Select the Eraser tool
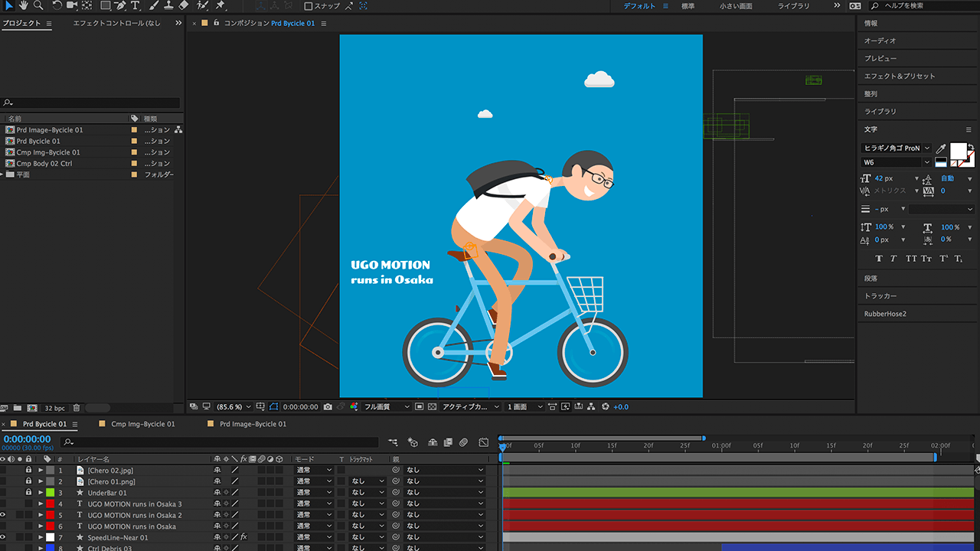The height and width of the screenshot is (551, 980). (183, 5)
